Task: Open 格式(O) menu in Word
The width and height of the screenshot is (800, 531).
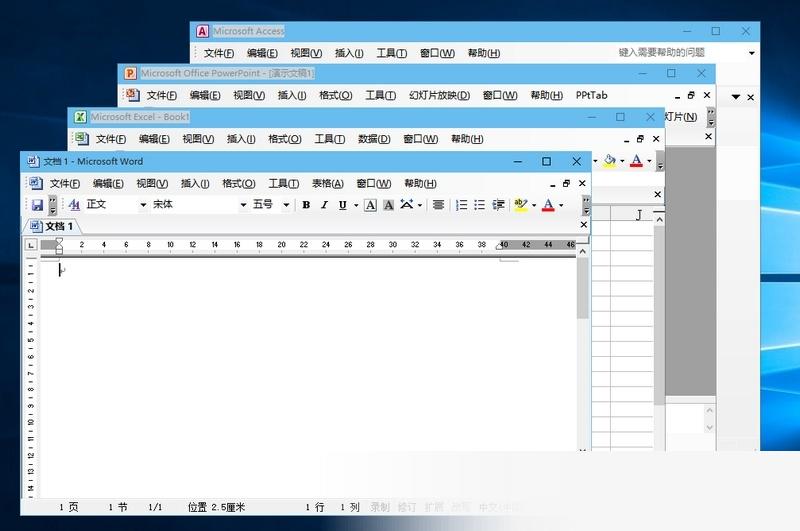Action: point(239,184)
